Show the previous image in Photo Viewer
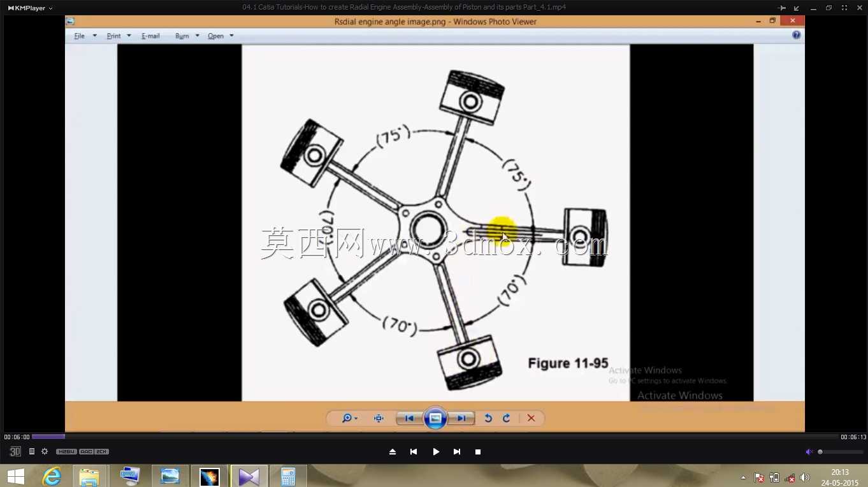The image size is (868, 487). coord(409,418)
